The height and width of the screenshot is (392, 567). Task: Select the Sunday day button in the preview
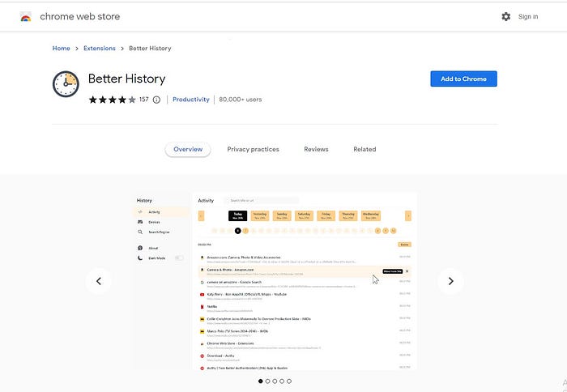tap(282, 216)
